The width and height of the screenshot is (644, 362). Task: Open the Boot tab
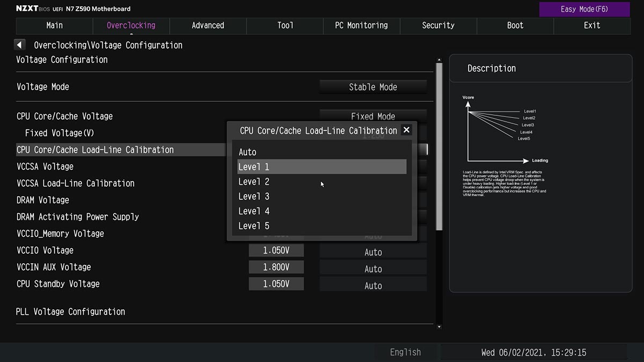[515, 25]
